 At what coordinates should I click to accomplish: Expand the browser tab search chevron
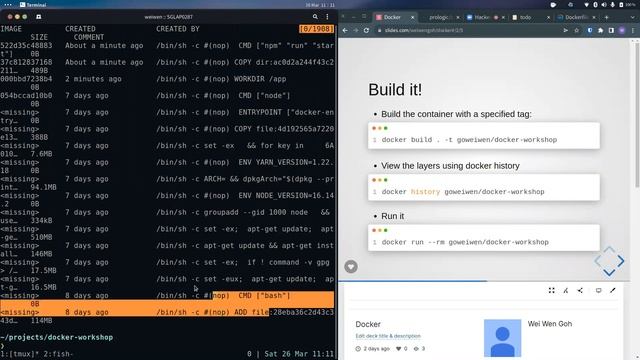coord(633,17)
